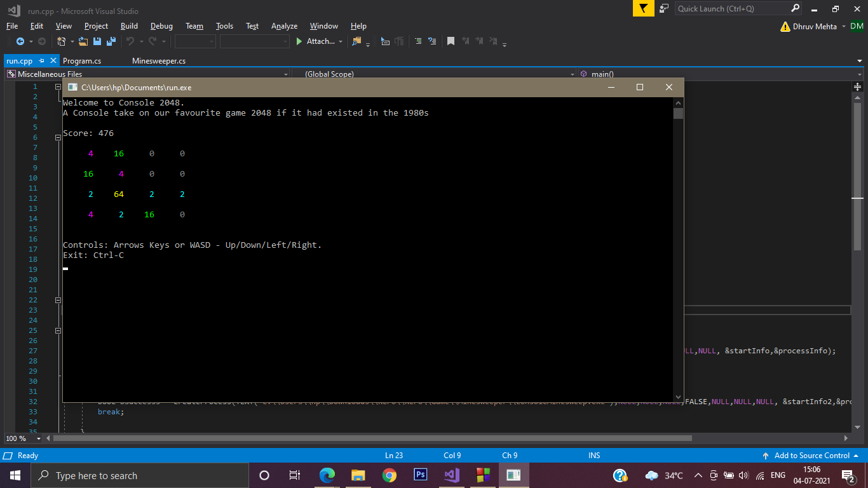Expand the Undo history dropdown arrow
The width and height of the screenshot is (868, 488).
[140, 42]
